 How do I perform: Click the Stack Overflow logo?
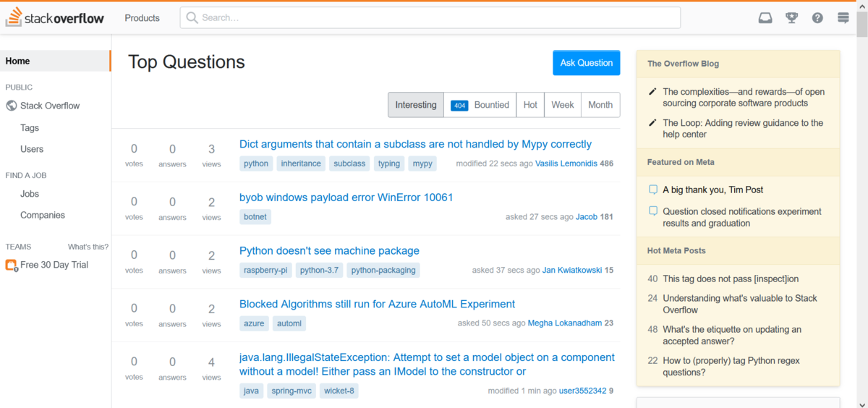coord(55,18)
